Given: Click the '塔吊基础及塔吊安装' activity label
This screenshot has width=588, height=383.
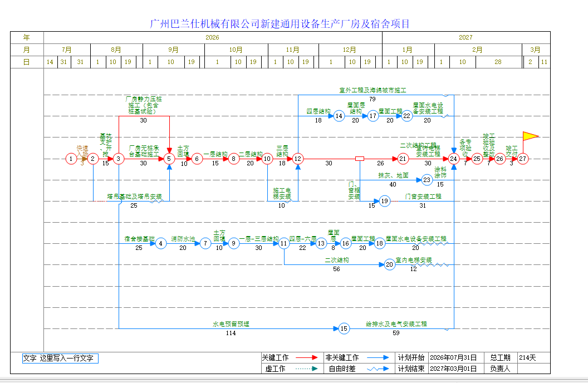Looking at the screenshot, I should [134, 197].
